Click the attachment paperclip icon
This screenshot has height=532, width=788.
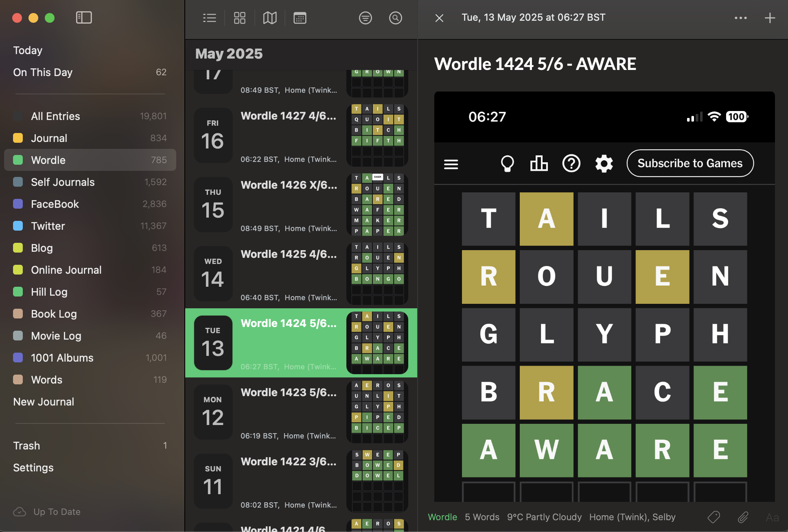pos(743,517)
